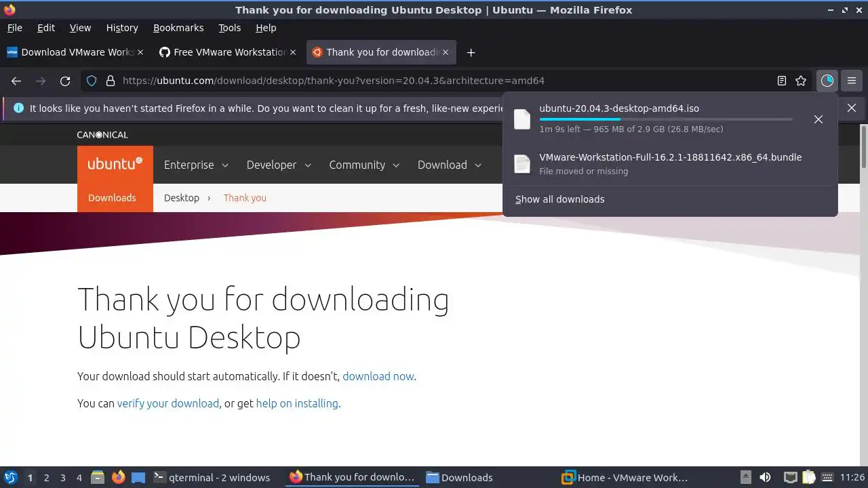Click the downloads progress toolbar icon

[827, 81]
